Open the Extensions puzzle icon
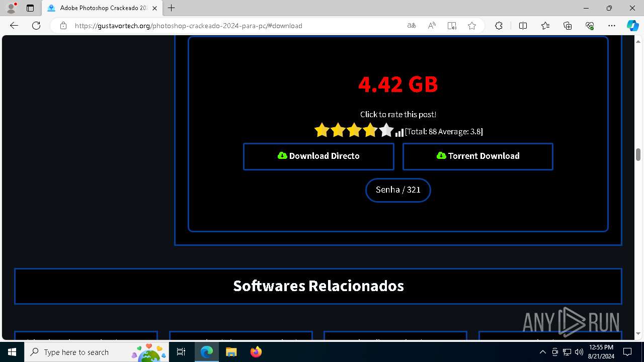The width and height of the screenshot is (644, 362). pos(499,26)
